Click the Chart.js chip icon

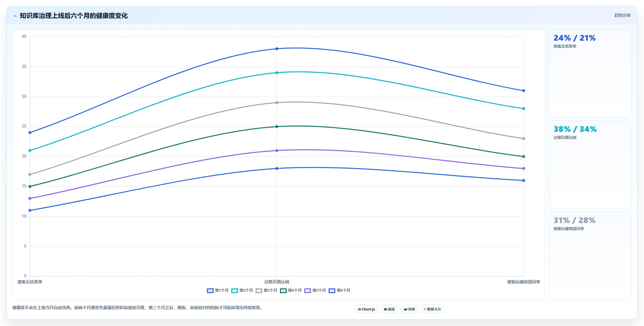(x=359, y=309)
